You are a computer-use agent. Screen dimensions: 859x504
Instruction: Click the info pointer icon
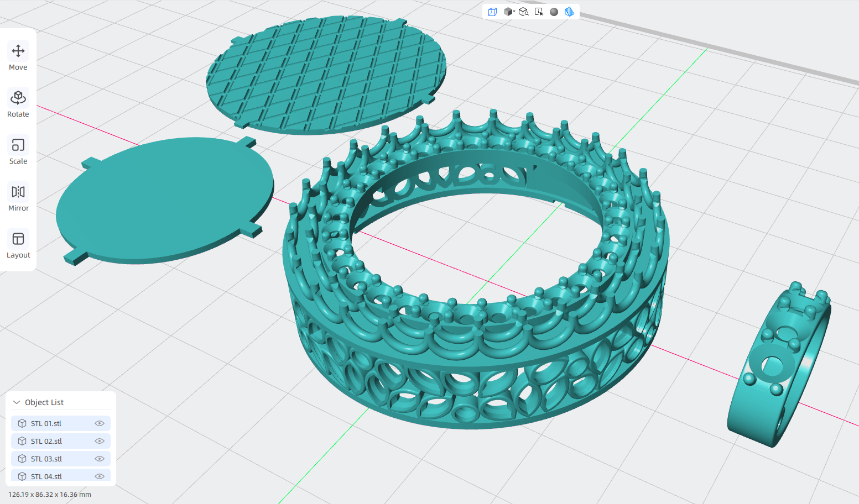(x=539, y=12)
